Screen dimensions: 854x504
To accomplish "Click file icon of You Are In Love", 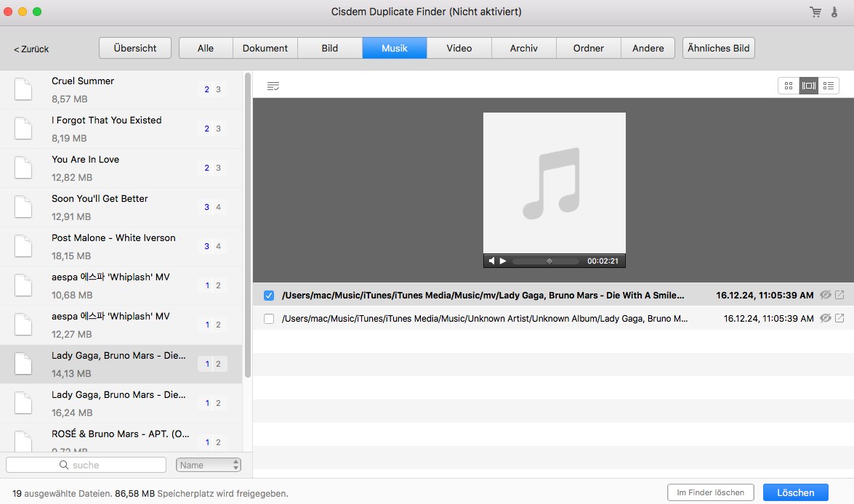I will click(23, 168).
